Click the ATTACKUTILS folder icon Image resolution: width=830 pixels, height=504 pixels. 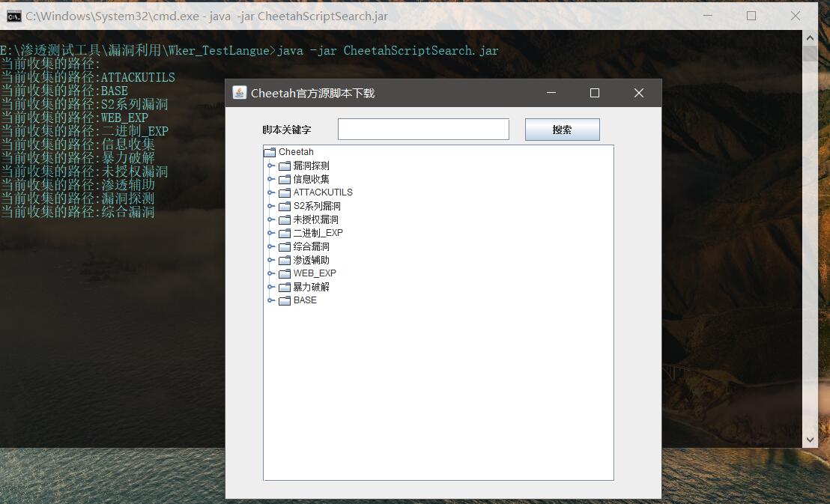click(x=285, y=192)
